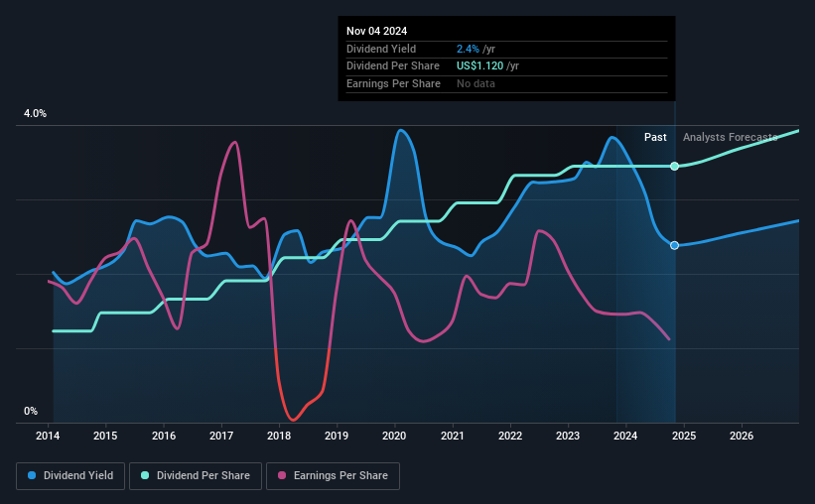Viewport: 815px width, 504px height.
Task: Click the tooltip 'Earnings Per Share' row label
Action: [393, 83]
